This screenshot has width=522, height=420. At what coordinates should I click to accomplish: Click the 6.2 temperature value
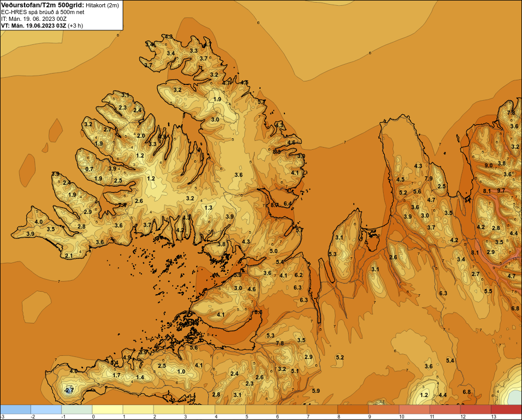pos(299,275)
